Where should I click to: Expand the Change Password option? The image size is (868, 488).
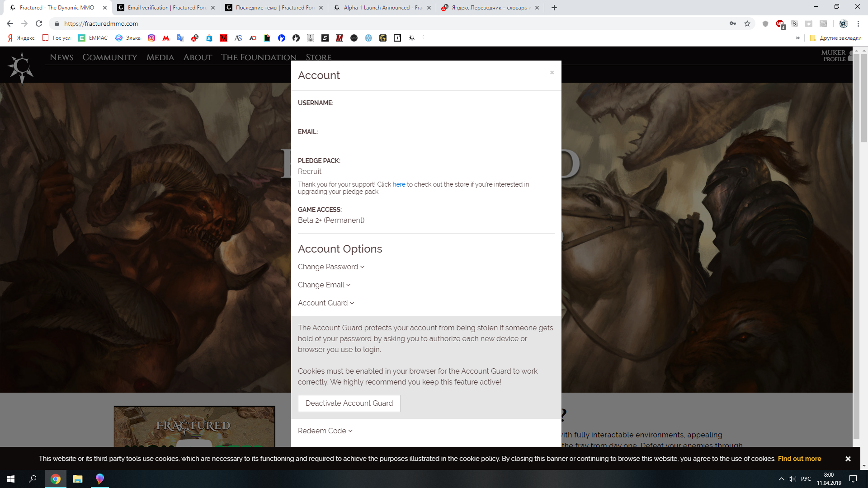point(331,267)
